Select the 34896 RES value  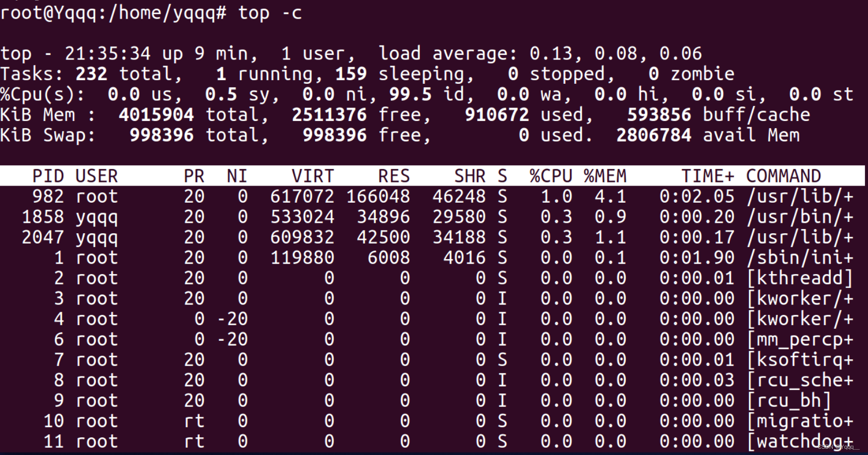click(x=383, y=217)
